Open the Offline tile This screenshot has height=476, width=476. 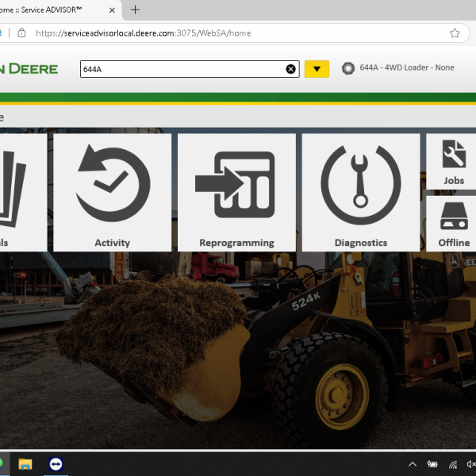451,224
